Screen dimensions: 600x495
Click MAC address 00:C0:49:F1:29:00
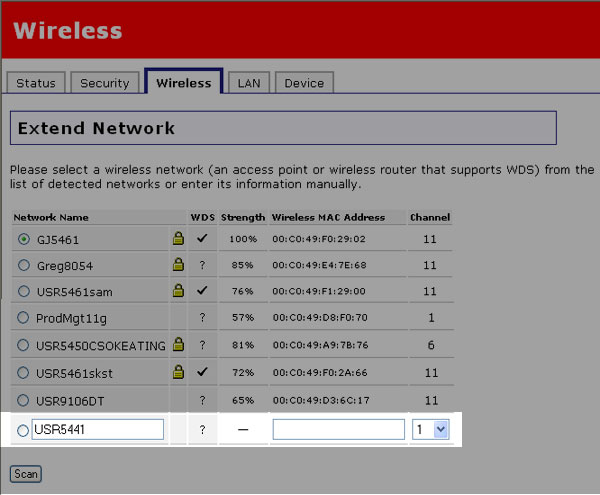(x=319, y=291)
